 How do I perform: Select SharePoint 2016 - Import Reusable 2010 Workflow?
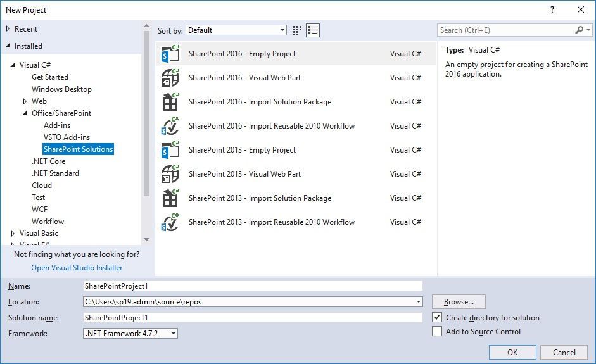pos(296,126)
